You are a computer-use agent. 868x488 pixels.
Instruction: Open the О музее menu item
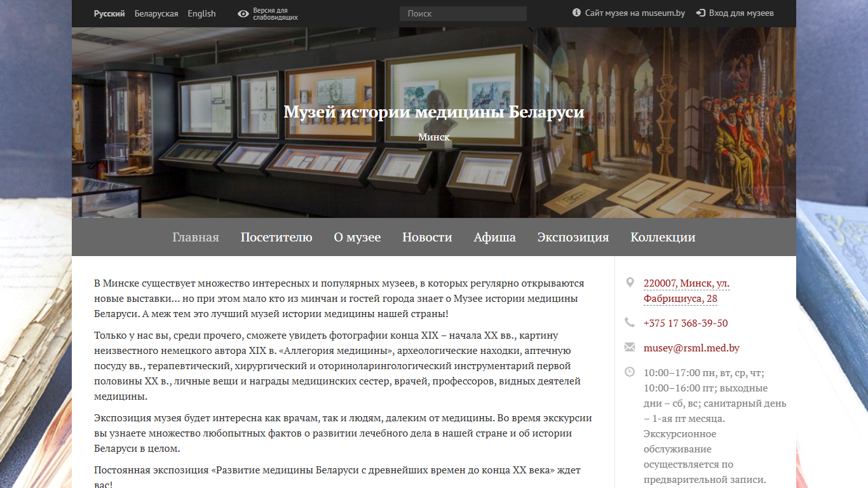357,237
